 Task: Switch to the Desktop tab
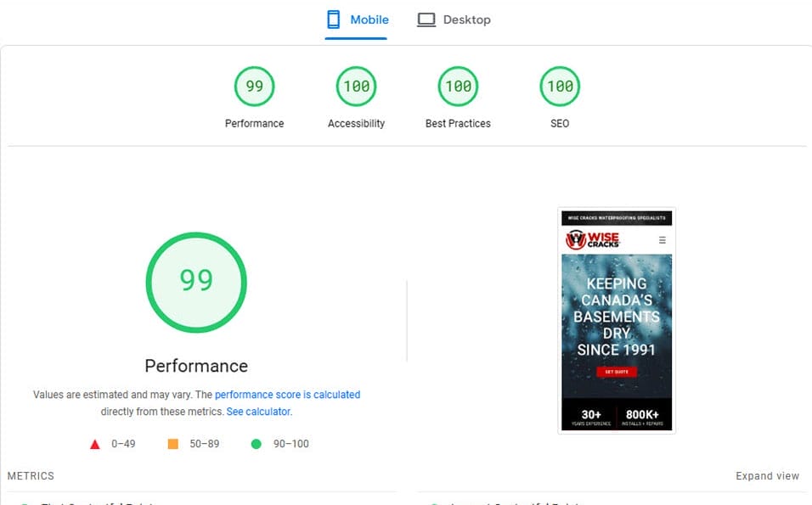coord(454,19)
